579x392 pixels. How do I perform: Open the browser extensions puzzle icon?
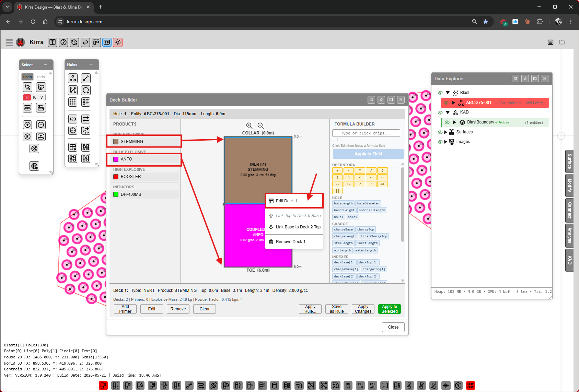[x=540, y=22]
